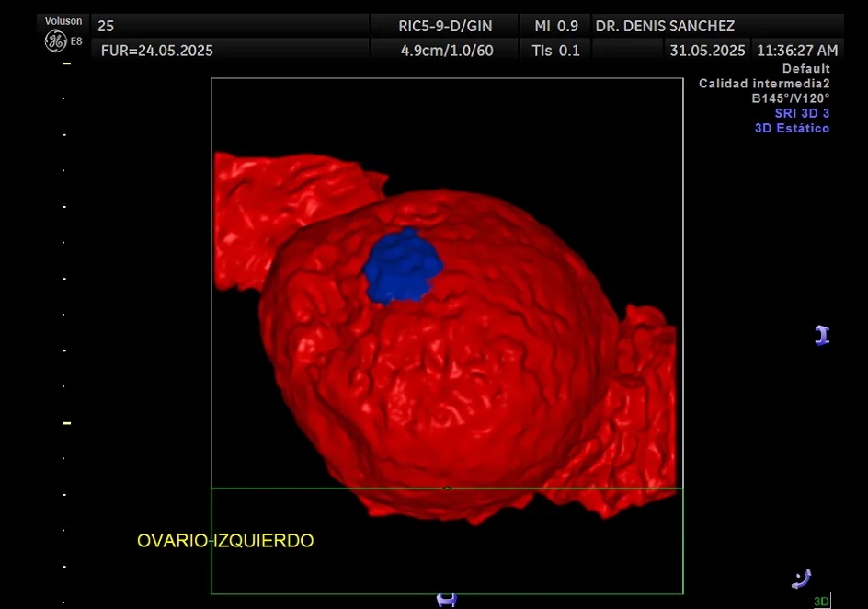Select the blue horizontal rotation marker below the render box
Screen dimensions: 868x609
[x=447, y=601]
